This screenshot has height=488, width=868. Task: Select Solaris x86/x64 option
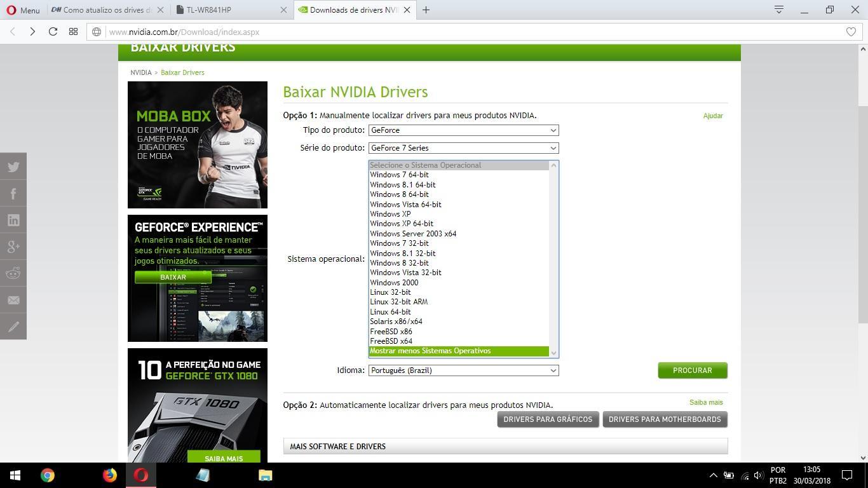[459, 322]
